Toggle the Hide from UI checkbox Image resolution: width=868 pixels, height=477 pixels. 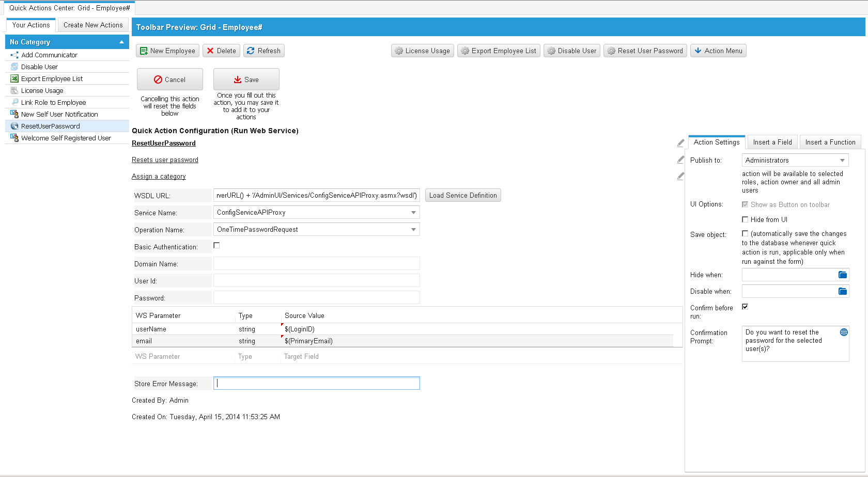point(745,219)
